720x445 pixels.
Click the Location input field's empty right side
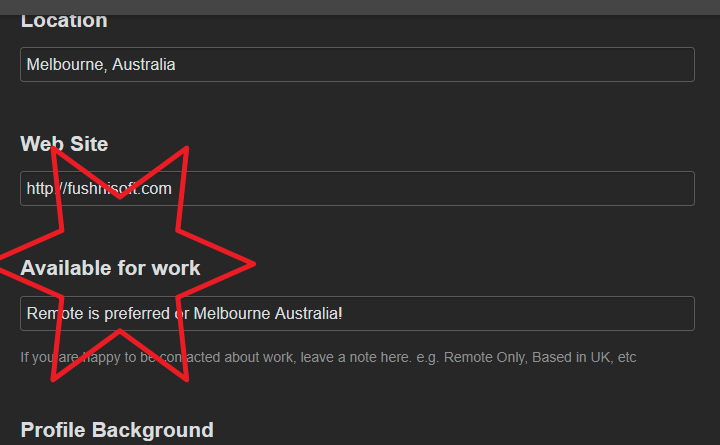(x=450, y=65)
